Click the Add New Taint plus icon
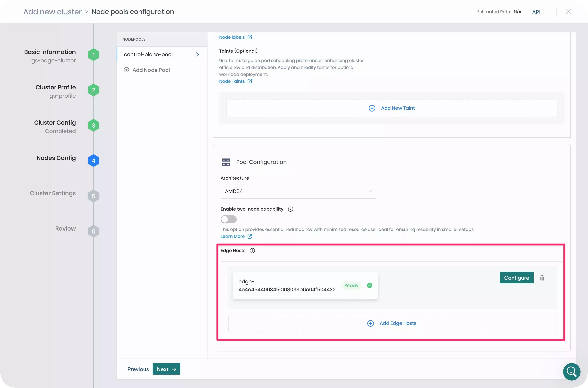This screenshot has width=588, height=388. 372,108
